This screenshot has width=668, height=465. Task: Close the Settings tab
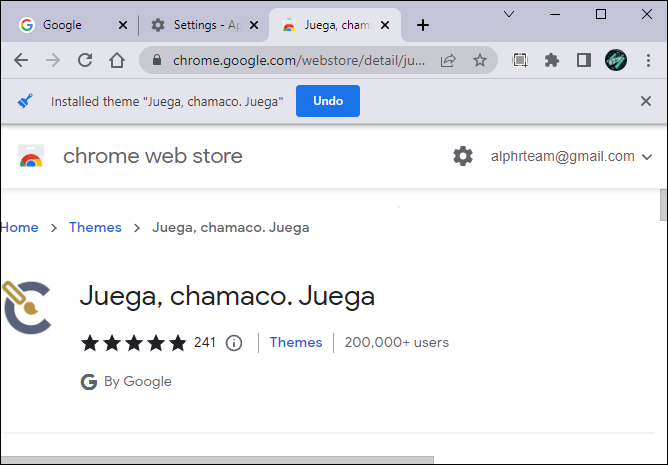pyautogui.click(x=254, y=25)
